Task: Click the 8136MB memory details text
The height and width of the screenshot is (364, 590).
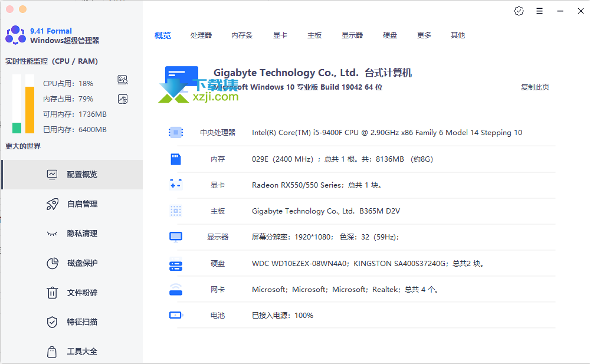Action: pos(342,159)
